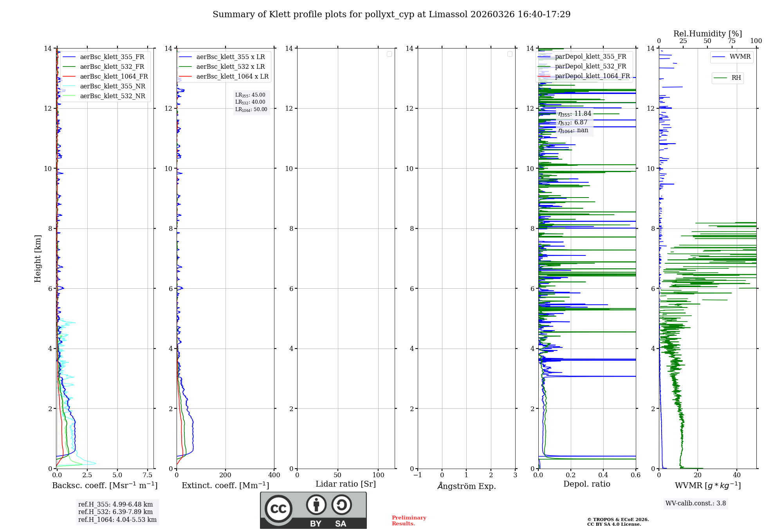783x532 pixels.
Task: Click the LR355 lidar ratio annotation box
Action: 250,95
